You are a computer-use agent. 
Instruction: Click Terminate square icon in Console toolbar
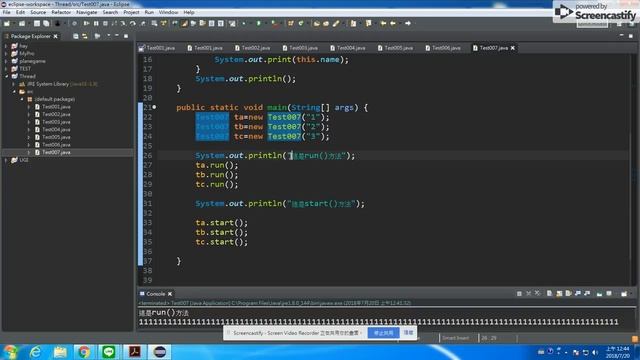coord(519,293)
